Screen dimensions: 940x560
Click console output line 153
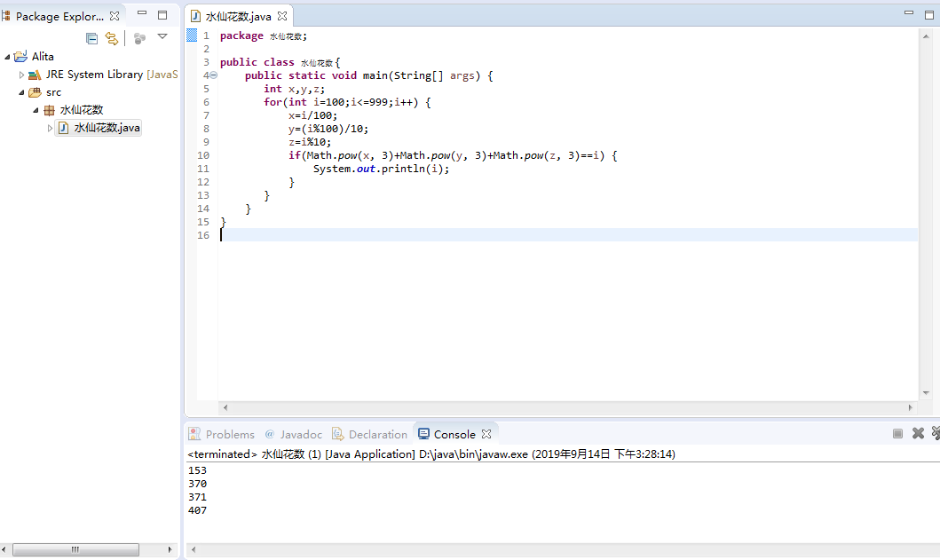click(197, 470)
